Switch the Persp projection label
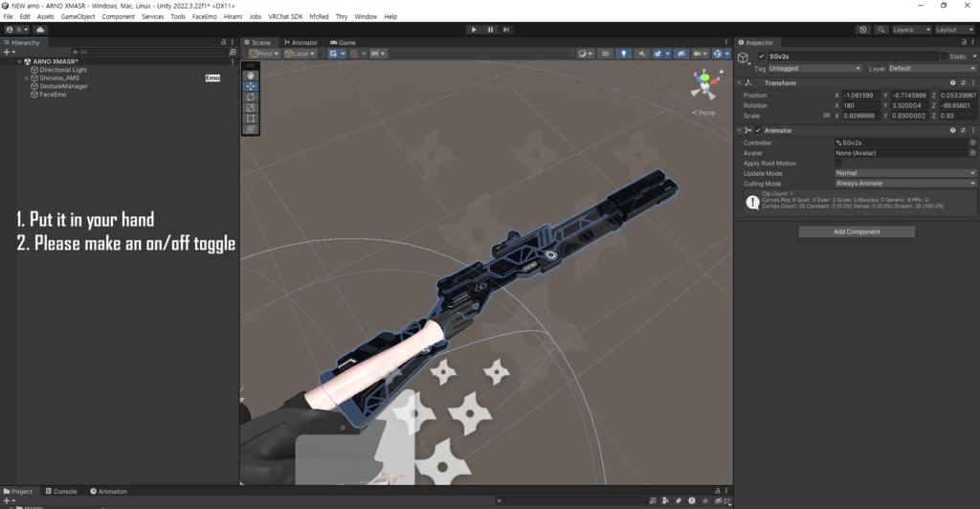 (x=703, y=113)
